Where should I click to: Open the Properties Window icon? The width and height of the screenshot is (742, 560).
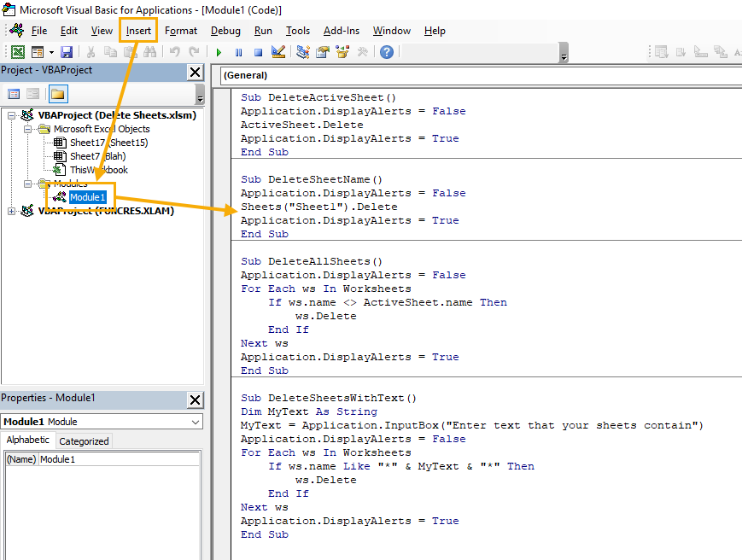tap(323, 52)
